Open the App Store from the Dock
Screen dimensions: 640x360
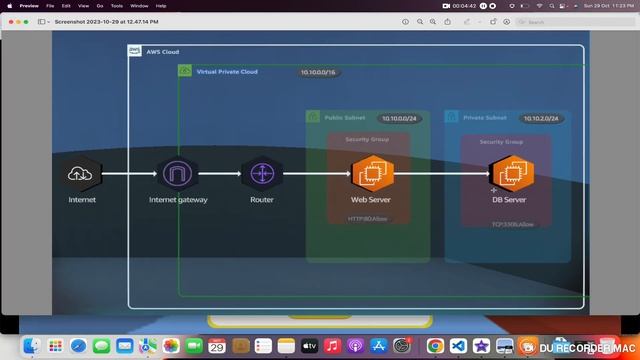pos(379,346)
